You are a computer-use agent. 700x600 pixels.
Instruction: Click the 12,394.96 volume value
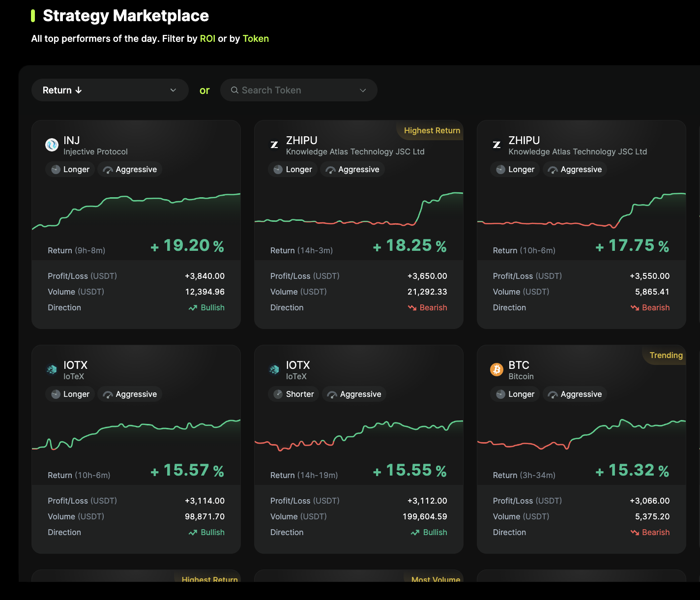click(205, 292)
